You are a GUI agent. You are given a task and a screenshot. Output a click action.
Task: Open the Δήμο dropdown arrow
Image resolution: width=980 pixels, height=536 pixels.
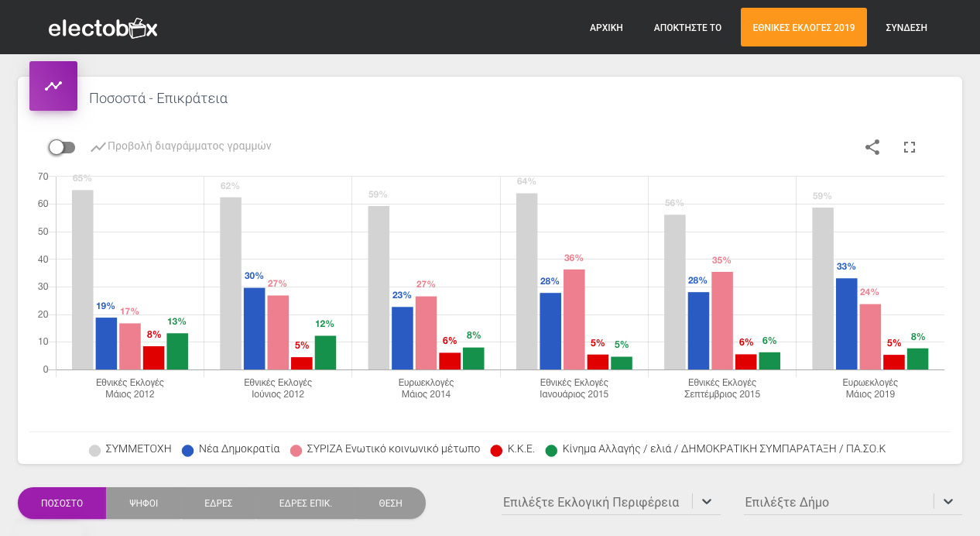(948, 502)
